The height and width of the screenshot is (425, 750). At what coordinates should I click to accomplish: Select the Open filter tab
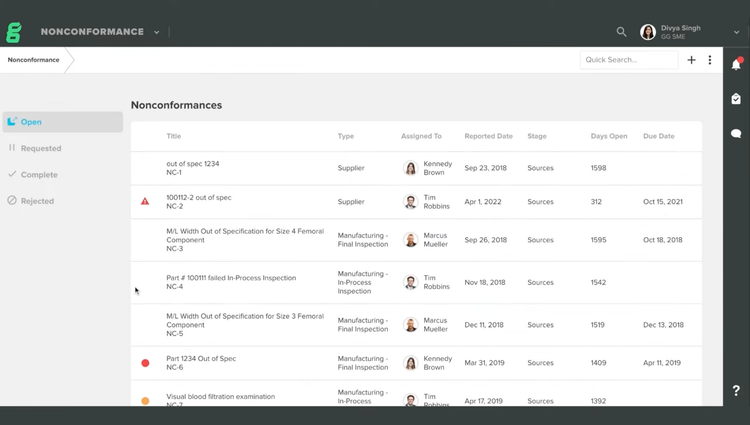pos(62,122)
